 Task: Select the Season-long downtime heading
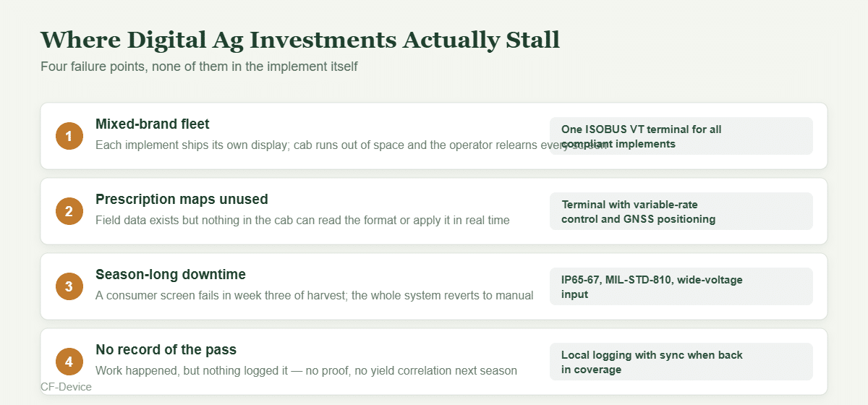(x=171, y=275)
